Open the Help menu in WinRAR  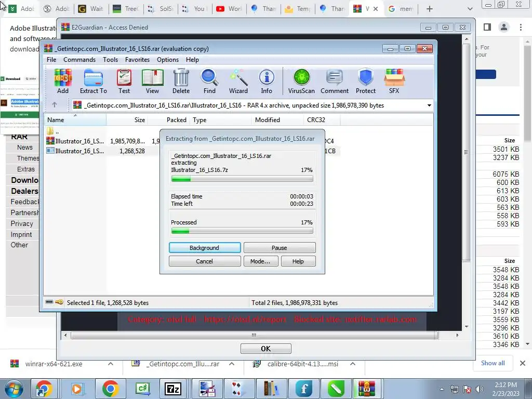[x=192, y=60]
